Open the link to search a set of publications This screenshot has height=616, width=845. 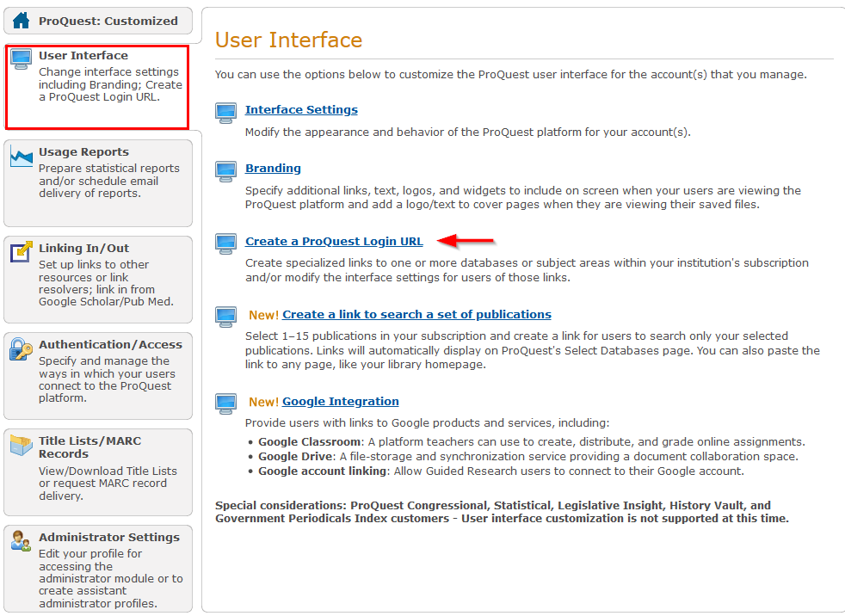click(416, 314)
